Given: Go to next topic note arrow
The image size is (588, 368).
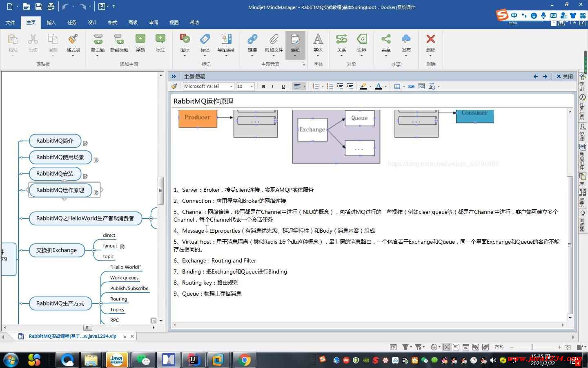Looking at the screenshot, I should (x=545, y=76).
